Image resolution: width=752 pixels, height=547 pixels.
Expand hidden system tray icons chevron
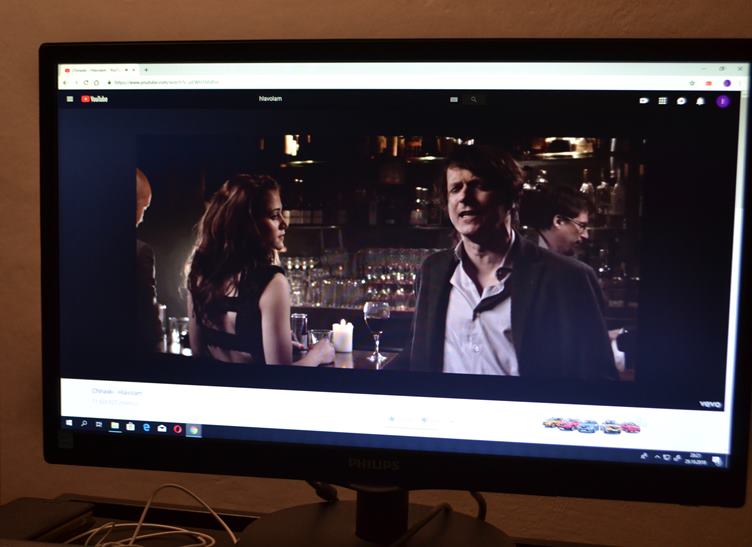click(657, 457)
